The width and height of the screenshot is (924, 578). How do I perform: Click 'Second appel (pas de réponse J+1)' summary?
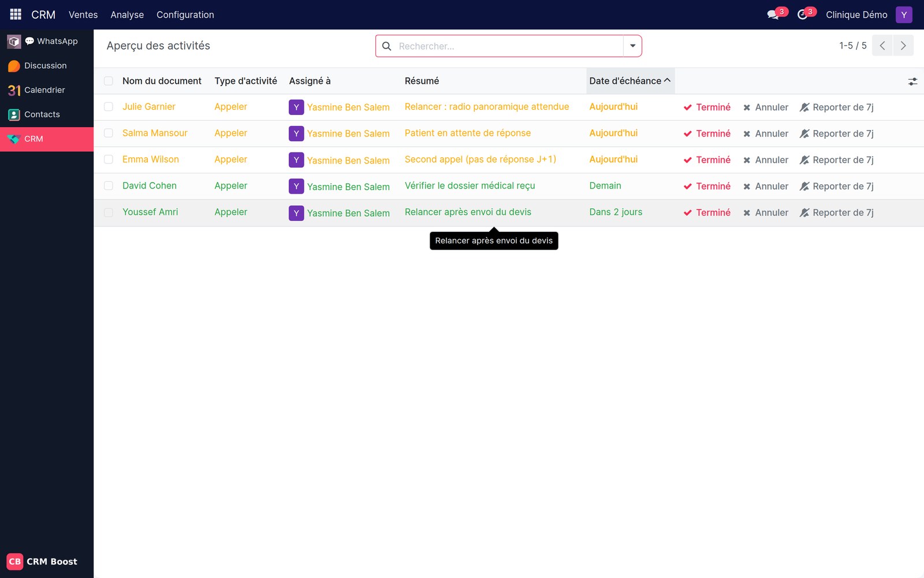[x=480, y=160]
